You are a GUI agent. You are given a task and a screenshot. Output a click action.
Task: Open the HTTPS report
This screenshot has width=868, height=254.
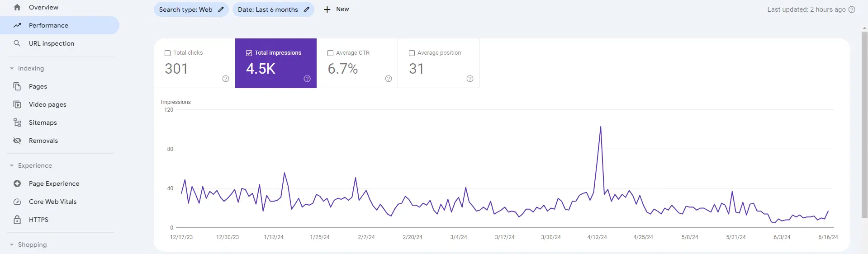(60, 220)
